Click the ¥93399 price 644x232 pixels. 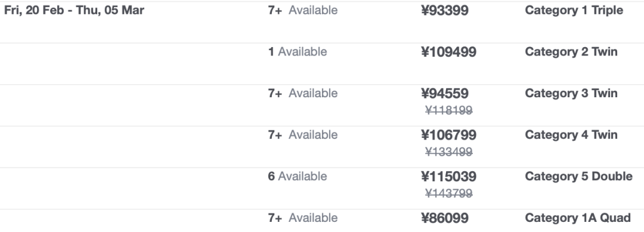click(445, 10)
